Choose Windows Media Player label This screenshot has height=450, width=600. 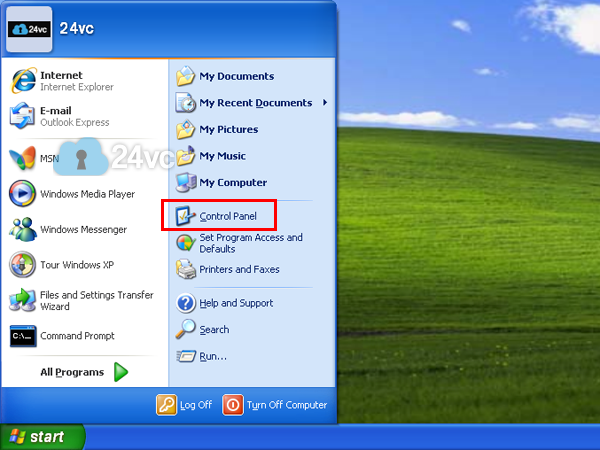(88, 194)
